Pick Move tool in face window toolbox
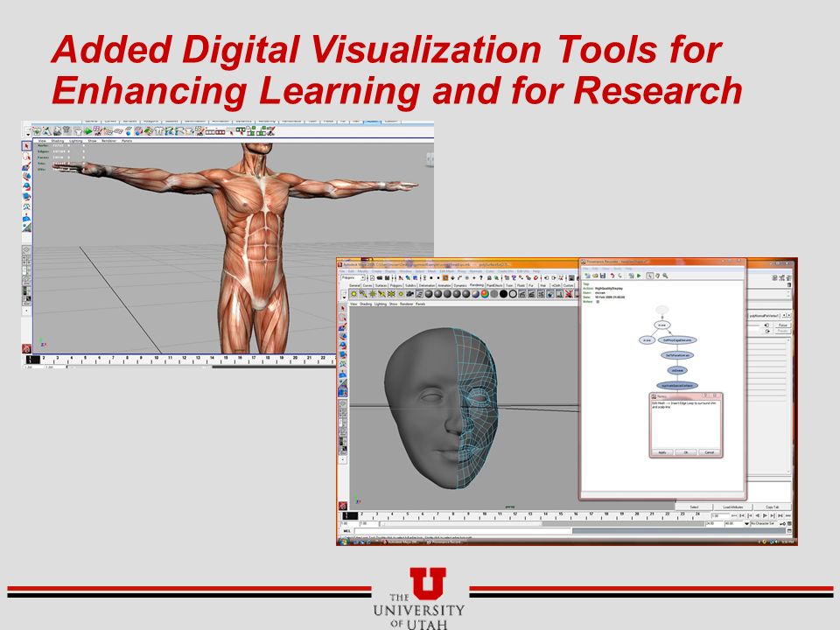The width and height of the screenshot is (840, 630). pos(343,336)
